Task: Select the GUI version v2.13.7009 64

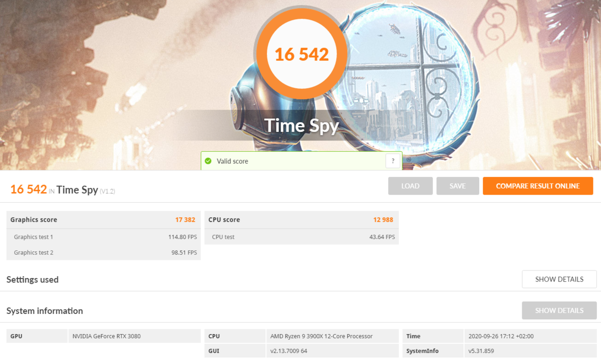Action: tap(289, 350)
